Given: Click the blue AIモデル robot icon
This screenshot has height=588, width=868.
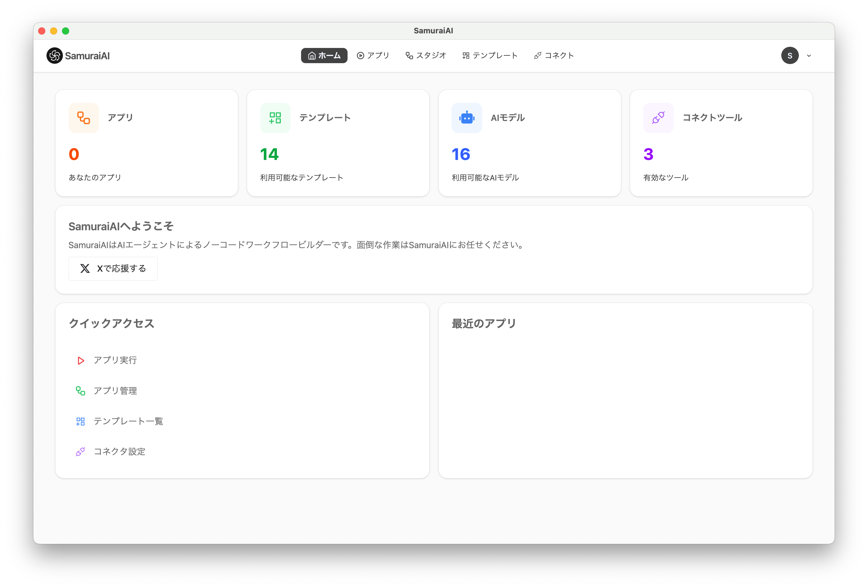Looking at the screenshot, I should coord(466,118).
